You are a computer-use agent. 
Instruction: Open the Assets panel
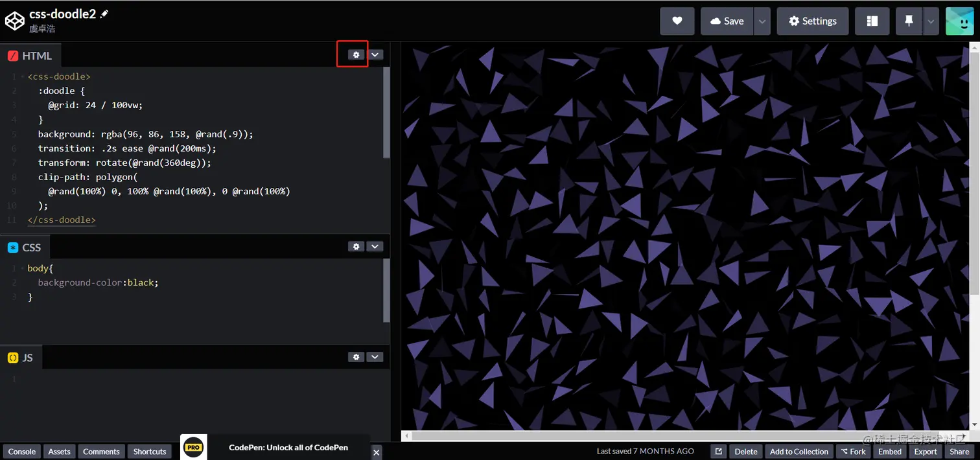click(59, 452)
